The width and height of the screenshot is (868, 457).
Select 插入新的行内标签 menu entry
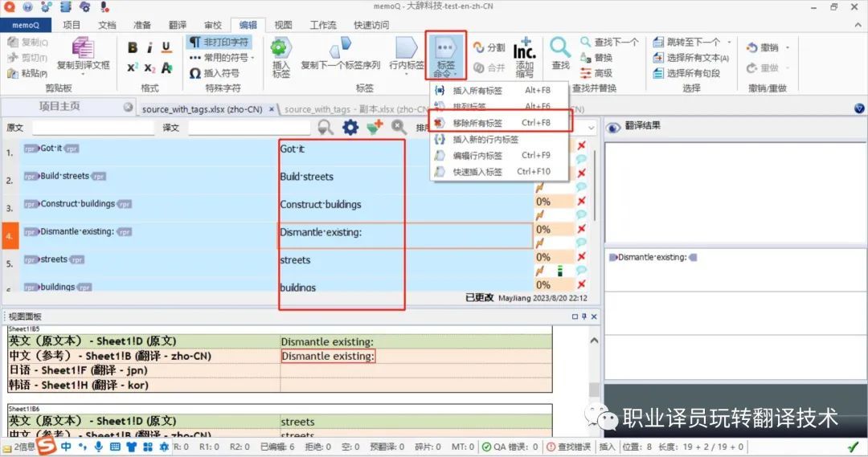pyautogui.click(x=499, y=140)
